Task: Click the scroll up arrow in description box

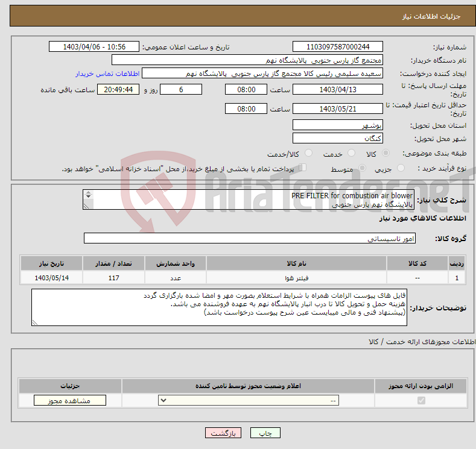Action: pyautogui.click(x=88, y=192)
